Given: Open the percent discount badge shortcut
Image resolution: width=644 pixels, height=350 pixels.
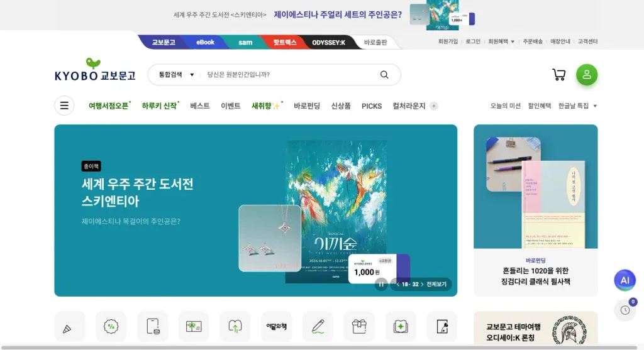Looking at the screenshot, I should [111, 327].
